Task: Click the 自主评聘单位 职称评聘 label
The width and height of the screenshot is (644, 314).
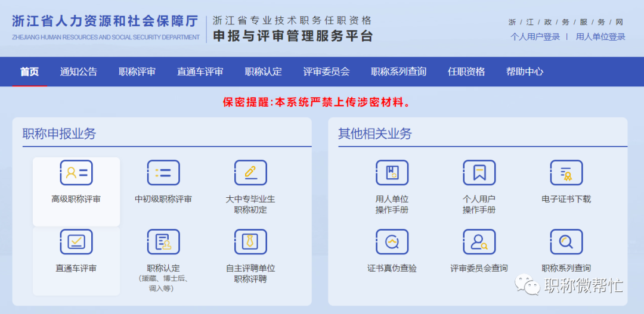Action: (250, 273)
